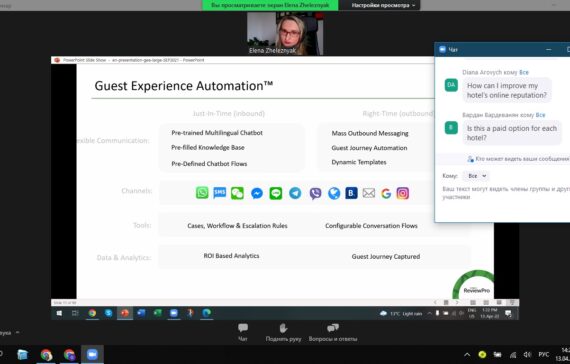Click the WeChat channel icon on slide
Viewport: 570px width, 364px height.
237,193
